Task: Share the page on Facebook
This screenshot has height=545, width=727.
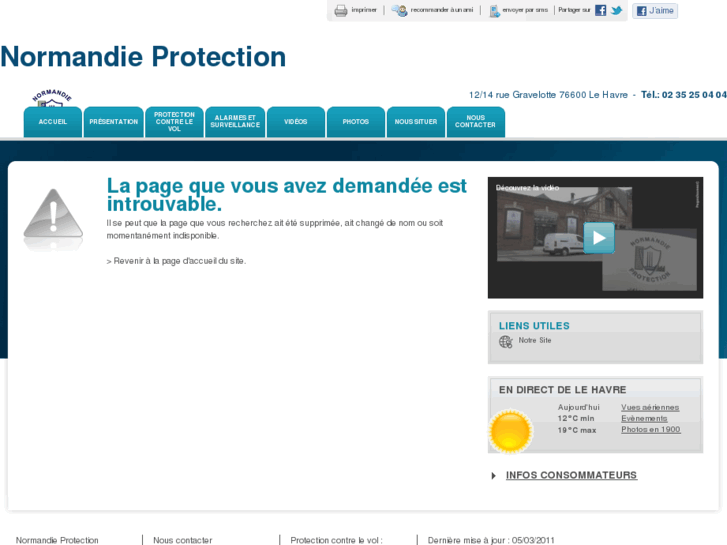Action: pyautogui.click(x=600, y=10)
